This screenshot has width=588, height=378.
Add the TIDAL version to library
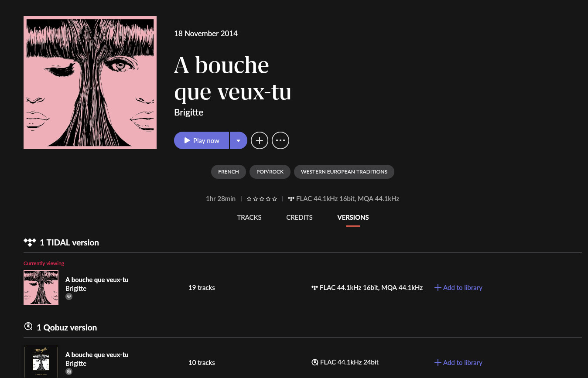pyautogui.click(x=458, y=288)
